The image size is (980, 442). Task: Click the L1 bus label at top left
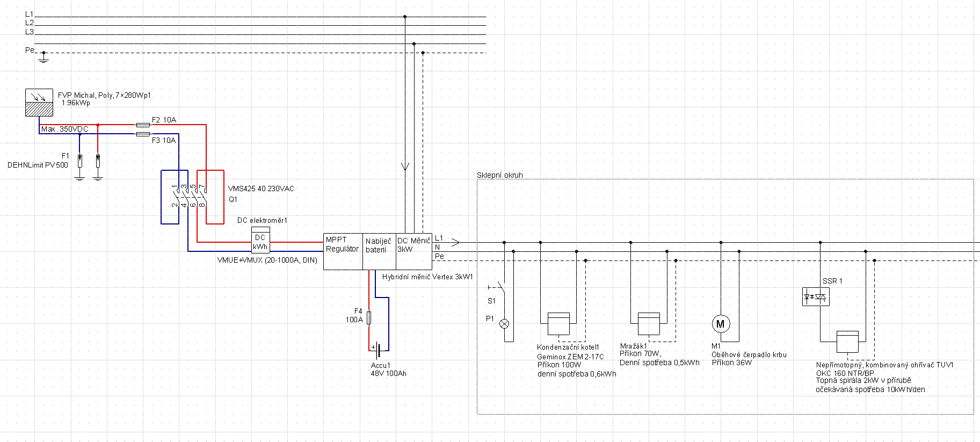(30, 14)
